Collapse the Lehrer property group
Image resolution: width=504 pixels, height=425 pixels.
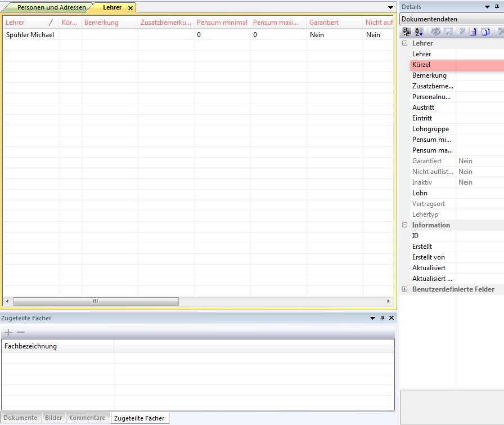(404, 43)
